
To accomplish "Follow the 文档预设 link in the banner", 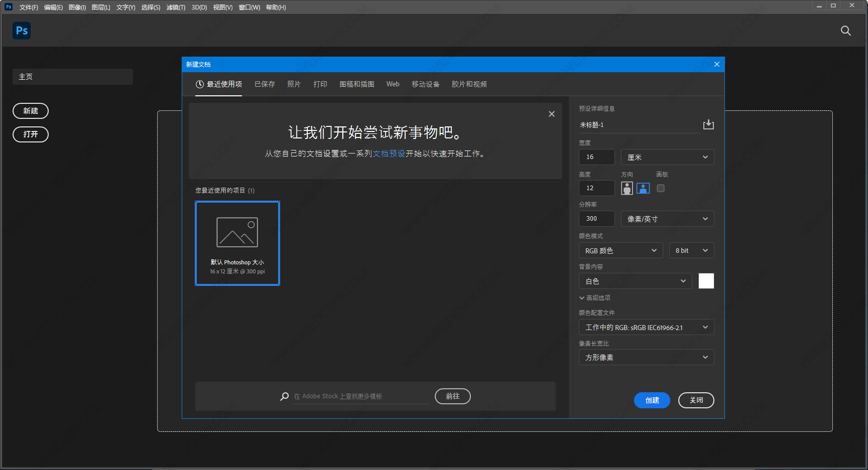I will 389,153.
